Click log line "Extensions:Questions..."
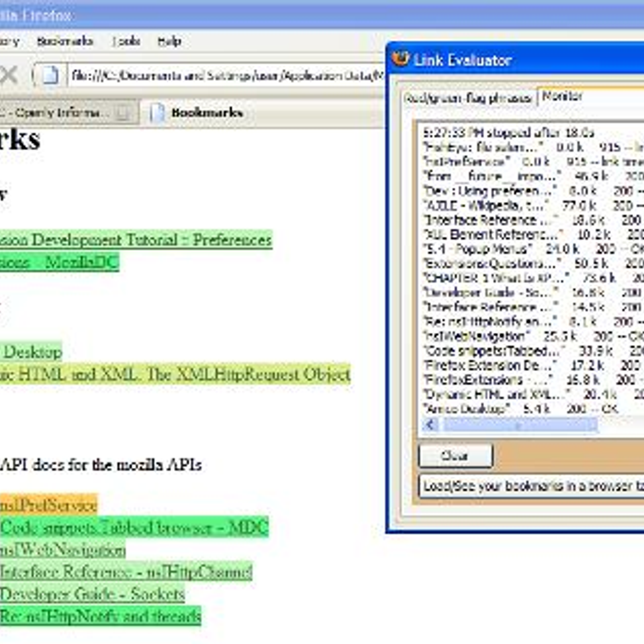 [533, 264]
